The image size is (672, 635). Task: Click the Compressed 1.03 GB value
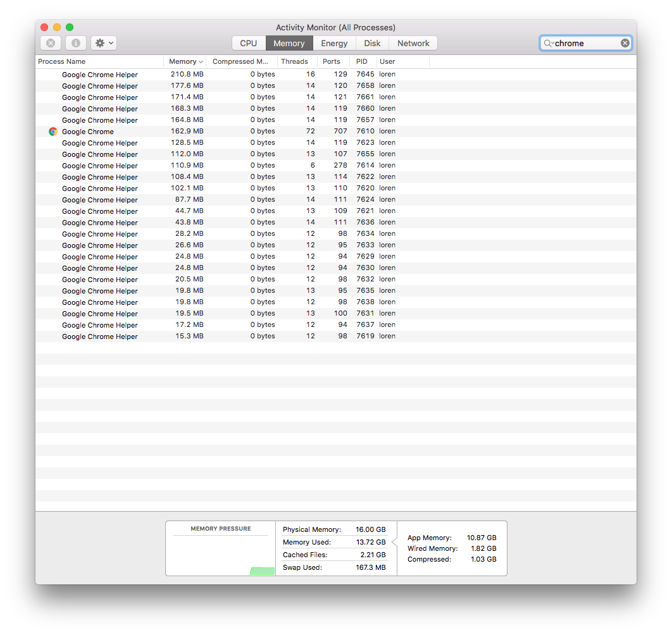pyautogui.click(x=483, y=560)
